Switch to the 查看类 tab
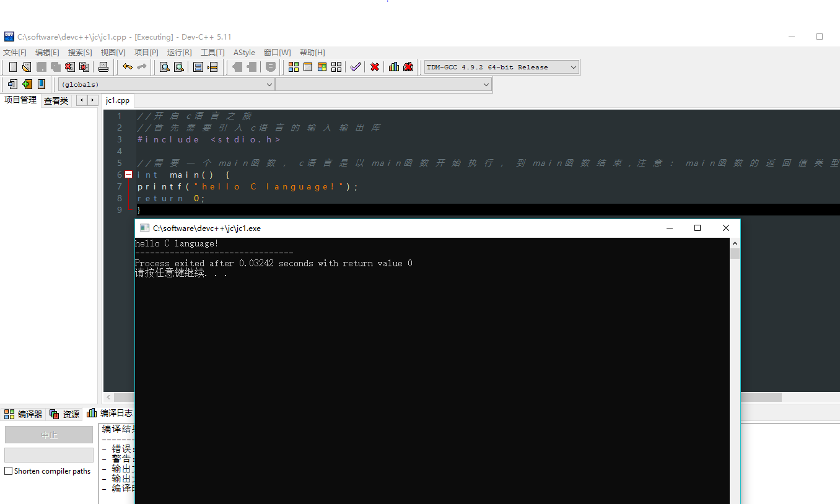 point(56,101)
